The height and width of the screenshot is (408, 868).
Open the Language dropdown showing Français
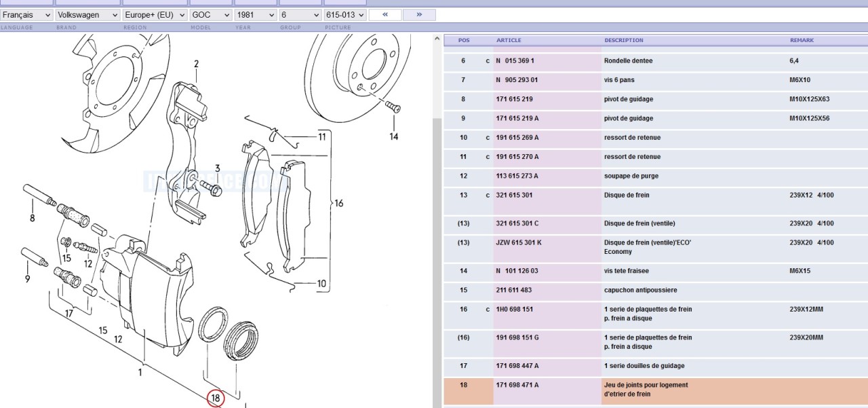pos(26,14)
